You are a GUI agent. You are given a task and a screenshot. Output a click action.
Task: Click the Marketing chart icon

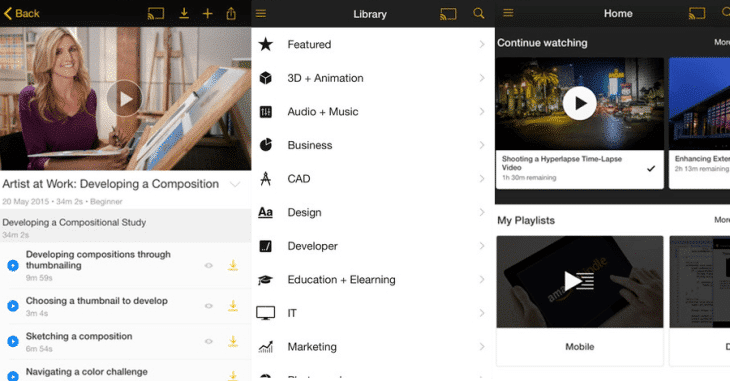pos(266,347)
